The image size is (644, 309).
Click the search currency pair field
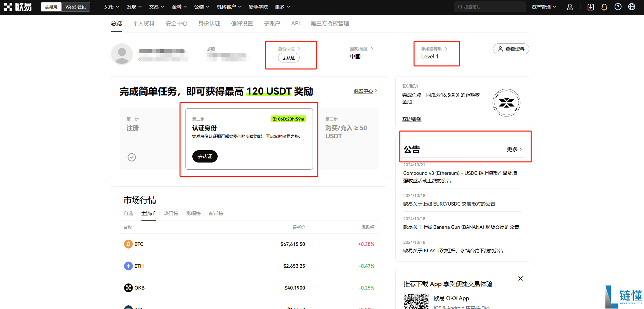pyautogui.click(x=490, y=7)
